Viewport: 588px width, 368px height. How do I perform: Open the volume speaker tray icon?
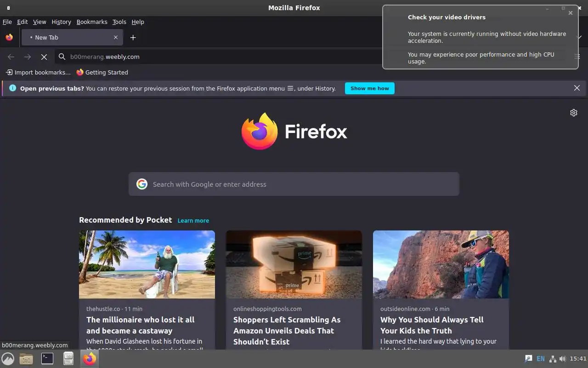562,359
